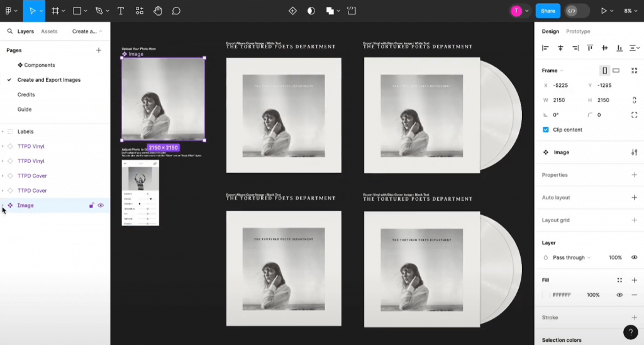
Task: Add a new page with plus
Action: tap(98, 50)
